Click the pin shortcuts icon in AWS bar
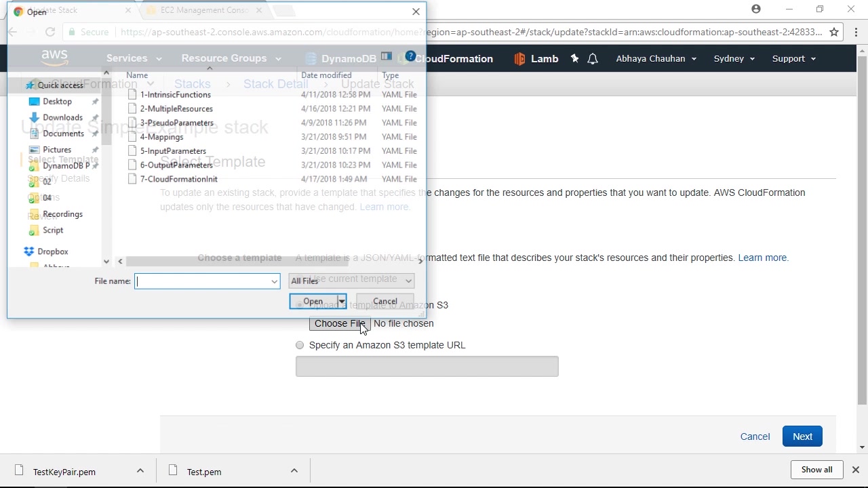Viewport: 868px width, 488px height. point(574,59)
